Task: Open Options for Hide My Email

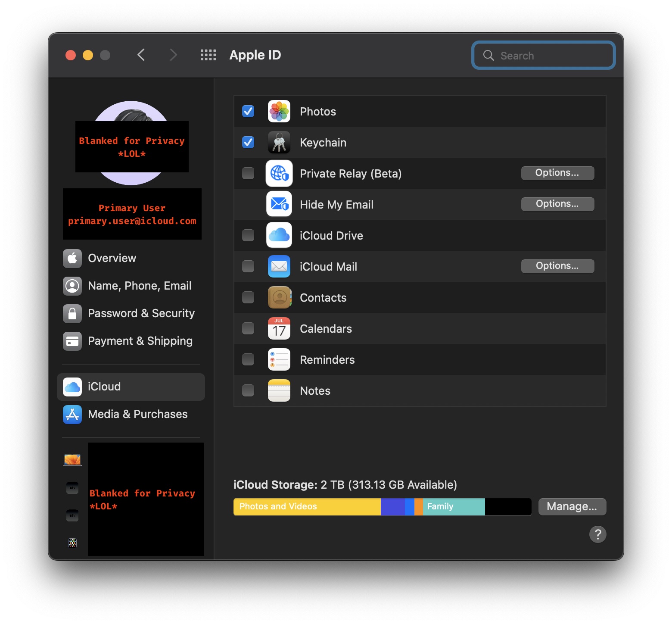Action: pos(557,204)
